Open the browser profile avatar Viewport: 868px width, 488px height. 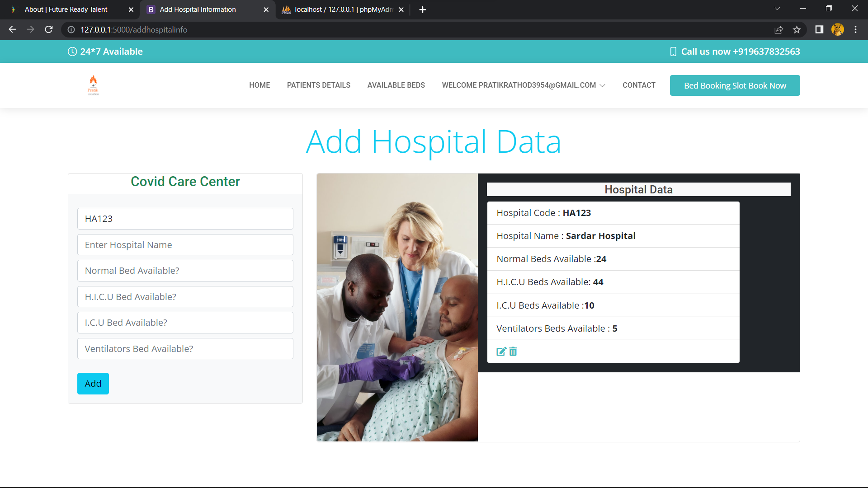coord(838,29)
